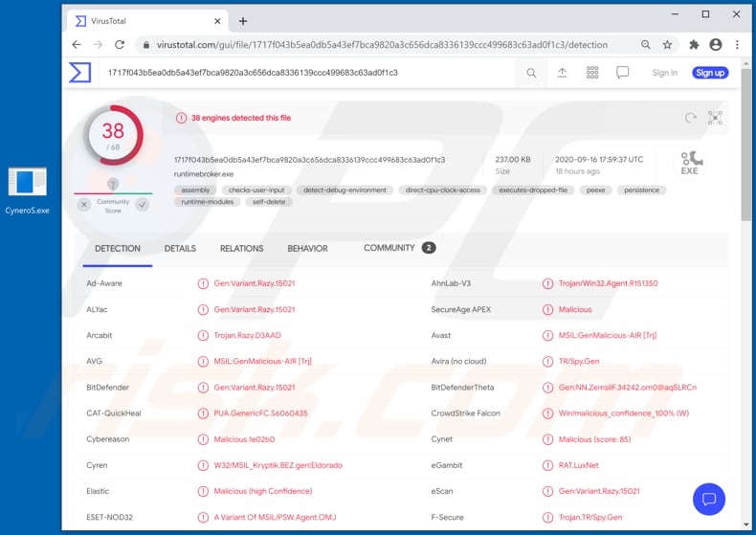Click the 'direct-cpu-clock-access' tag
The height and width of the screenshot is (535, 756).
443,190
